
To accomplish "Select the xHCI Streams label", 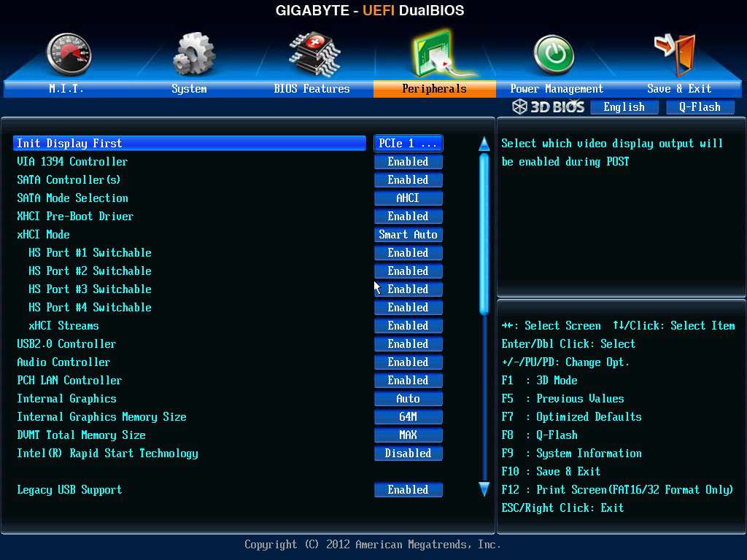I will 64,326.
